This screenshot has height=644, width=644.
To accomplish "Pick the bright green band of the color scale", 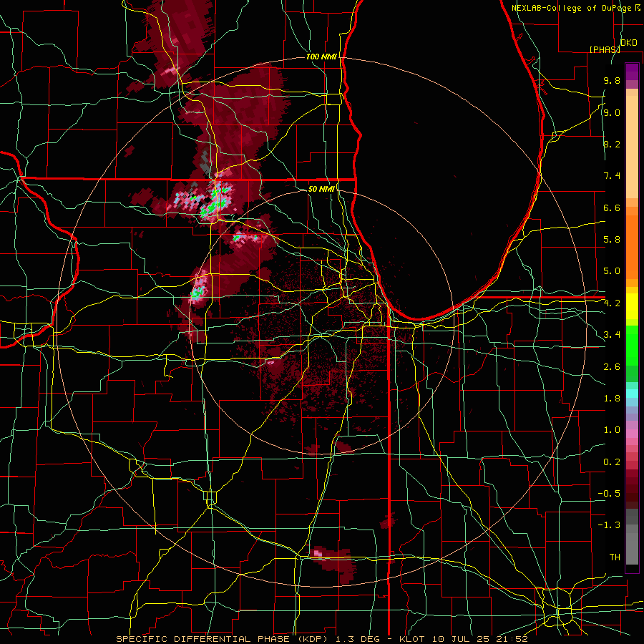I will pyautogui.click(x=632, y=345).
